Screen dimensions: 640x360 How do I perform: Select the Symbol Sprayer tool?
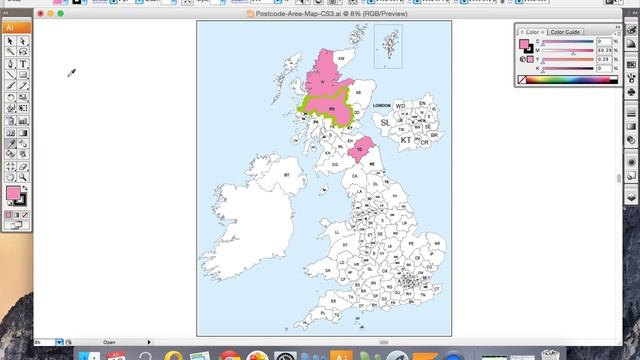(x=11, y=121)
